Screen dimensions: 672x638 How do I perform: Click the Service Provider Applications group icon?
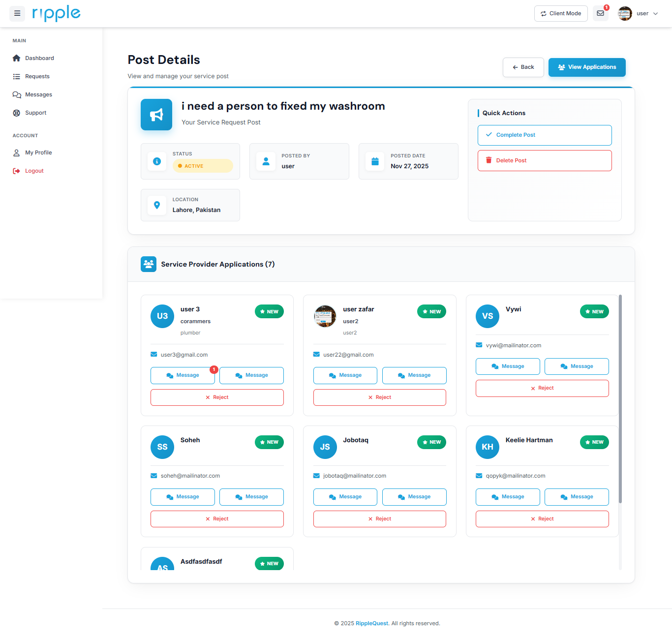(x=149, y=264)
